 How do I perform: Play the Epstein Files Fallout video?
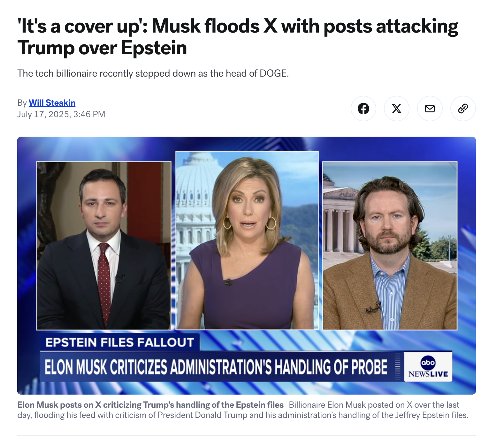pos(247,265)
